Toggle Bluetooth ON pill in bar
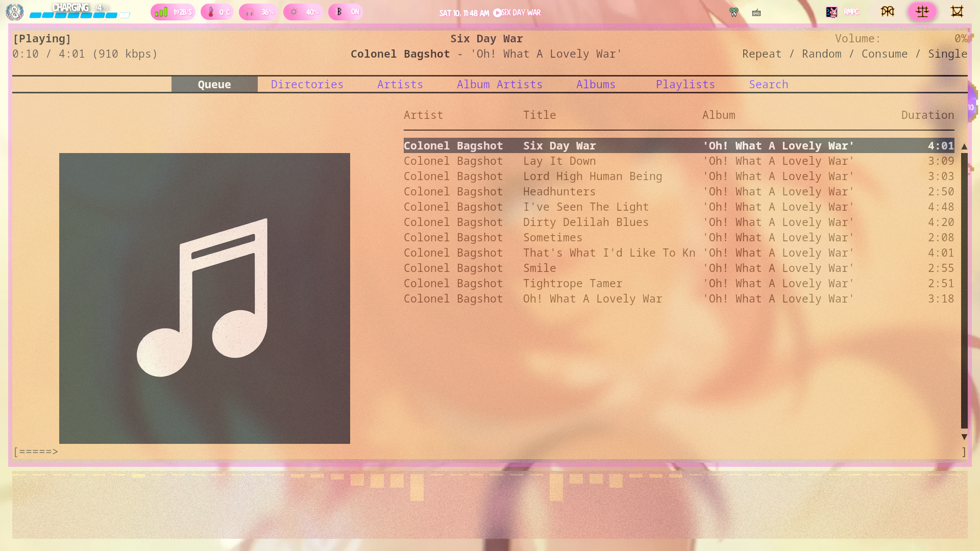980x551 pixels. point(346,12)
